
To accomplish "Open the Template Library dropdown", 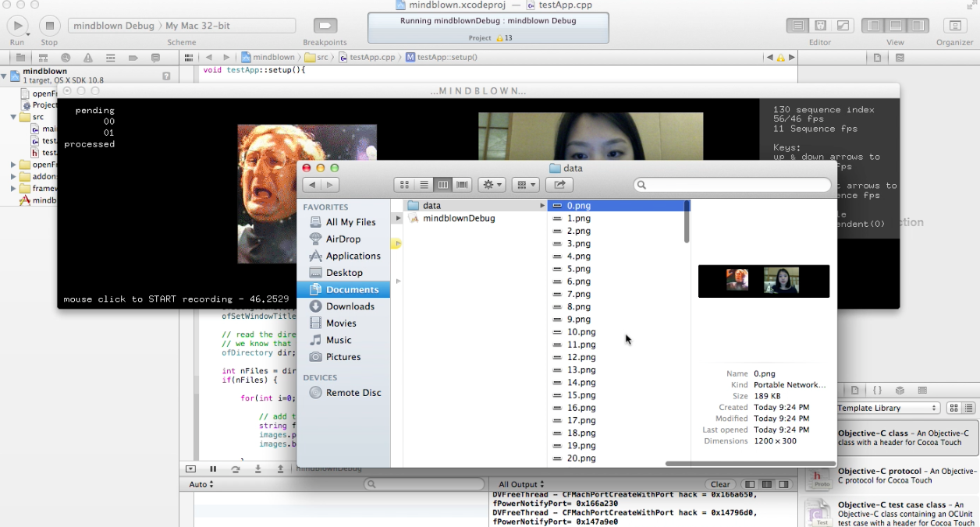I will pyautogui.click(x=887, y=408).
